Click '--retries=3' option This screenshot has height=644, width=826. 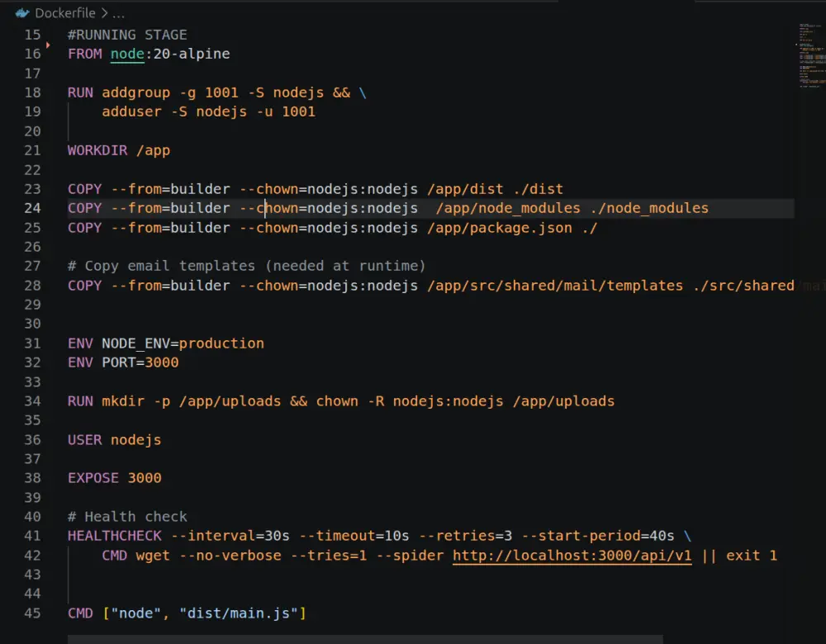[x=465, y=536]
